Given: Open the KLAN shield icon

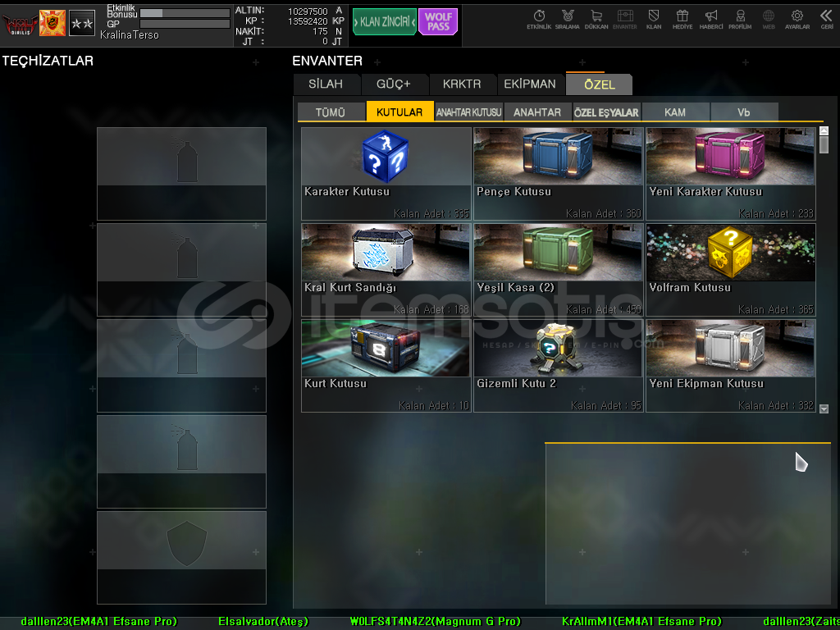Looking at the screenshot, I should [x=654, y=20].
